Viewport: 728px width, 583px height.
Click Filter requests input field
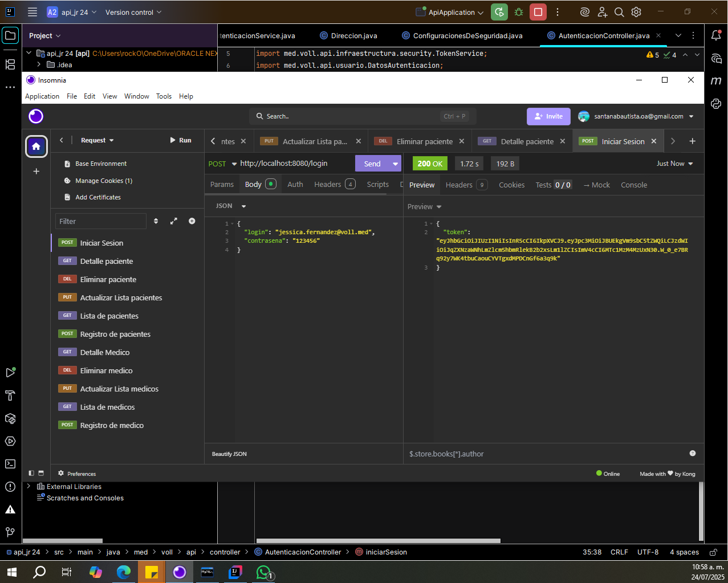(x=101, y=221)
